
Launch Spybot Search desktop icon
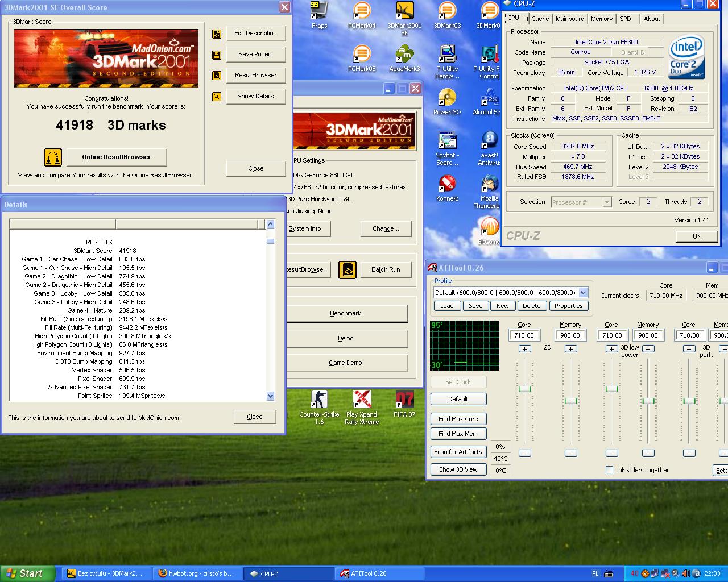[447, 148]
